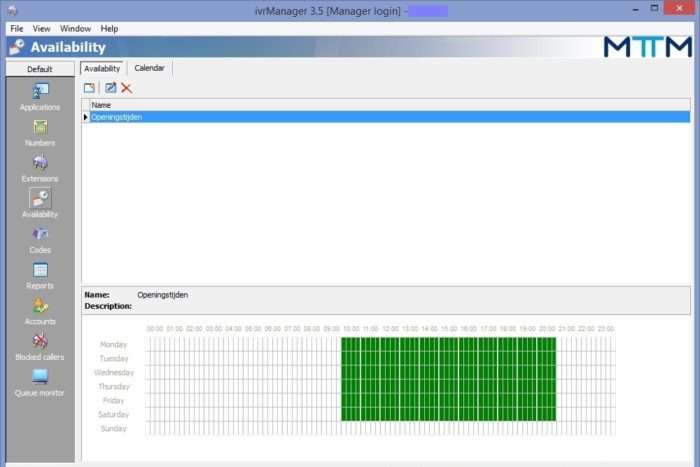The width and height of the screenshot is (700, 467).
Task: Open the Help menu
Action: (109, 29)
